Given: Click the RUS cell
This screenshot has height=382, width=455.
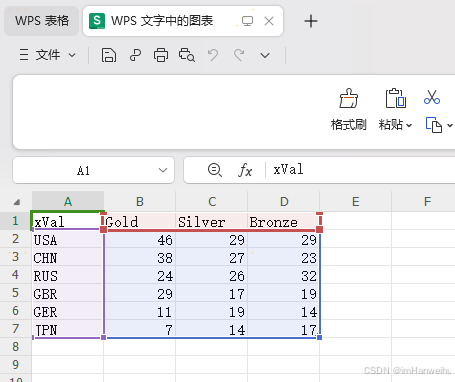Looking at the screenshot, I should point(68,276).
